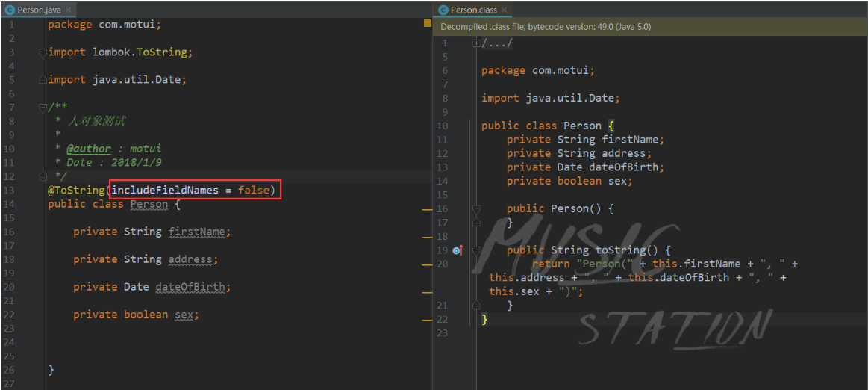Screen dimensions: 868x390
Task: Click closing brace on line 26 of Person.java
Action: (51, 370)
